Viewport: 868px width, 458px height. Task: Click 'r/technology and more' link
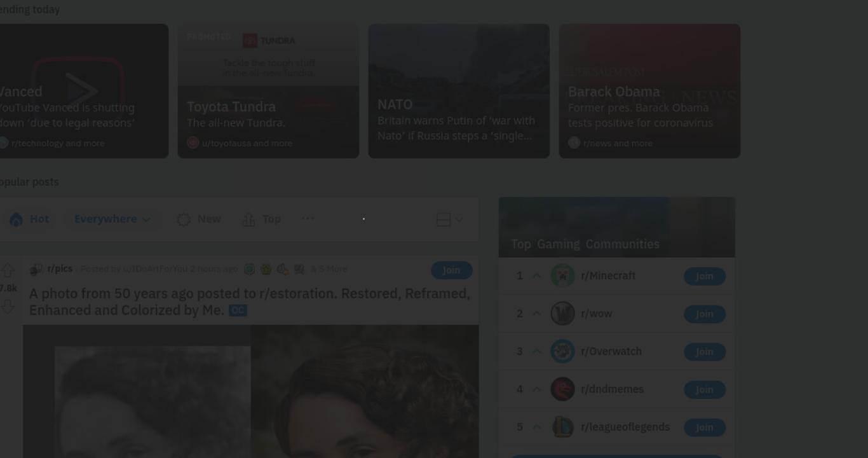pos(58,143)
